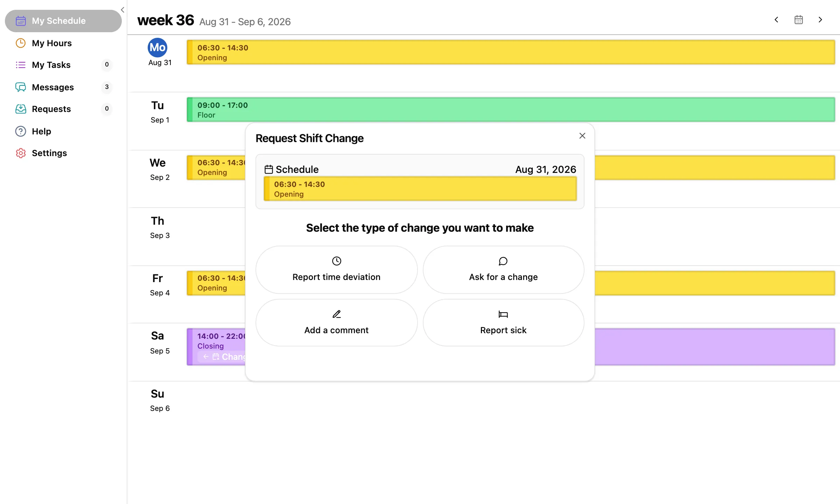Choose Add a comment
The width and height of the screenshot is (840, 504).
336,323
